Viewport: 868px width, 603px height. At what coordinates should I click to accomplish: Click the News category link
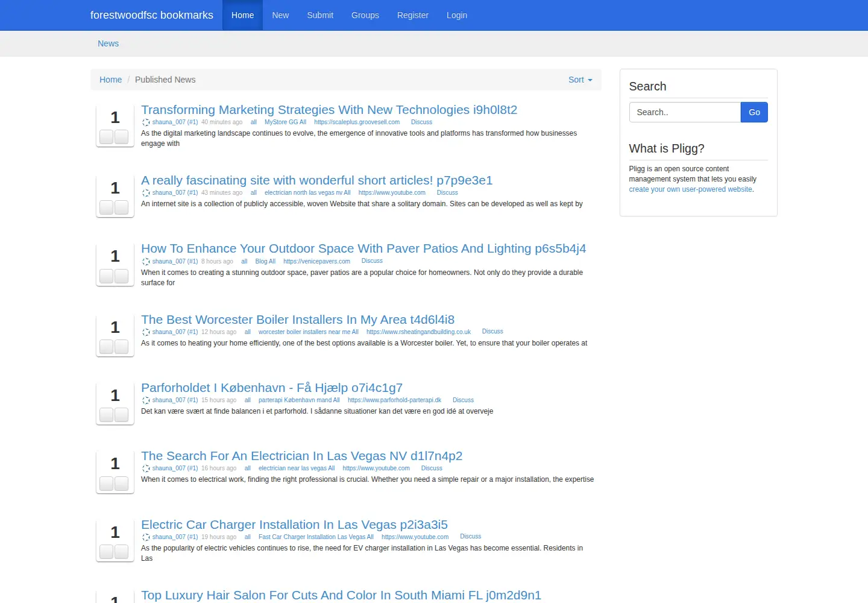[x=108, y=43]
